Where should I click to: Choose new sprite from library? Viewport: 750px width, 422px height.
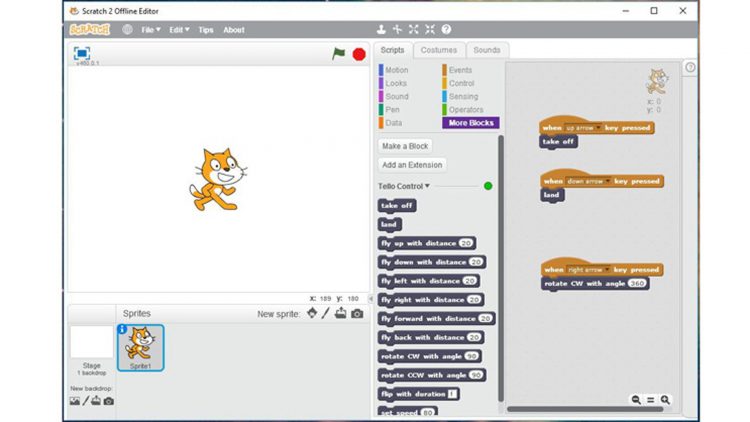(312, 313)
